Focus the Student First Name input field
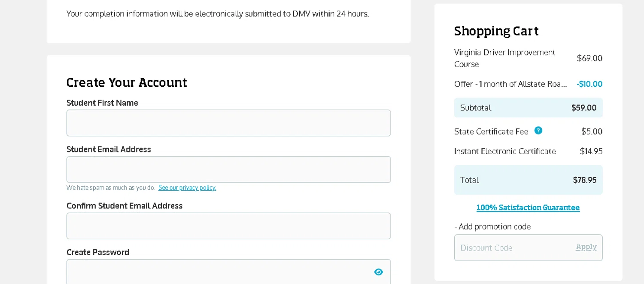Image resolution: width=644 pixels, height=284 pixels. pos(228,123)
